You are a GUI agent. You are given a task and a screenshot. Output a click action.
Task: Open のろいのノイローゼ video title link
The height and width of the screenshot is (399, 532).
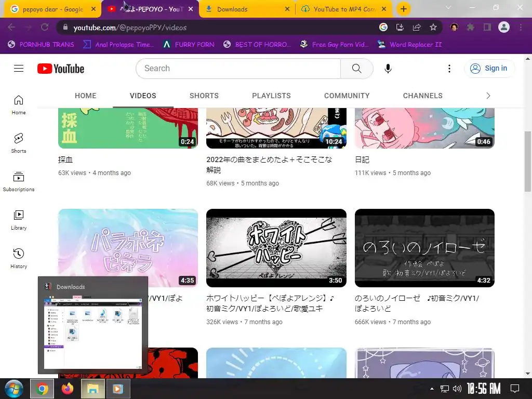click(417, 303)
